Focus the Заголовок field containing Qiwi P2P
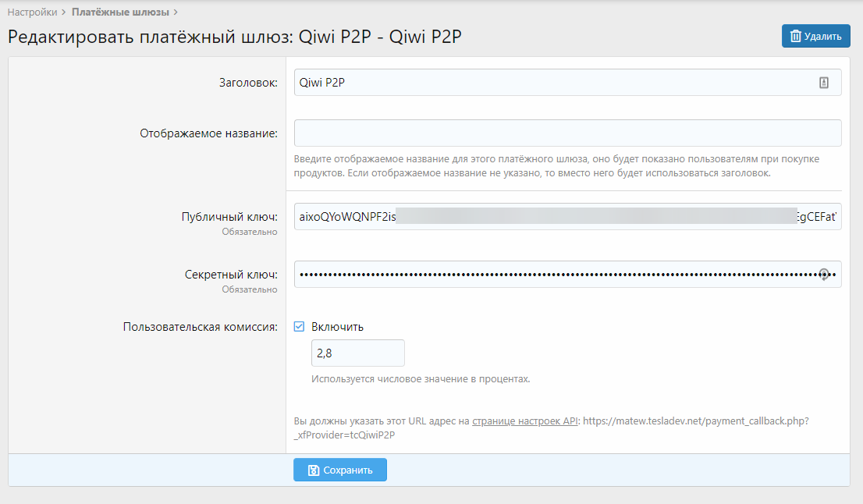Viewport: 863px width, 504px height. pyautogui.click(x=546, y=83)
